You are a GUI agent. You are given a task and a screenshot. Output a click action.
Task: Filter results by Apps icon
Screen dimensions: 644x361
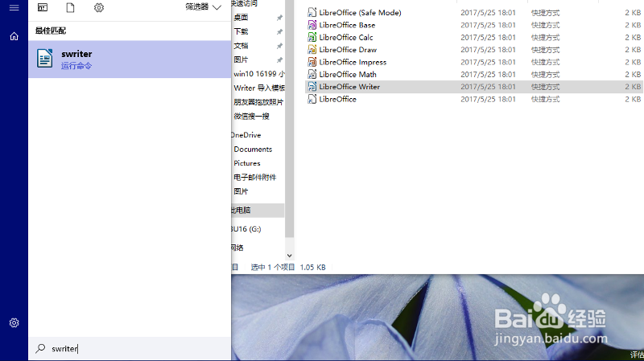pyautogui.click(x=43, y=7)
